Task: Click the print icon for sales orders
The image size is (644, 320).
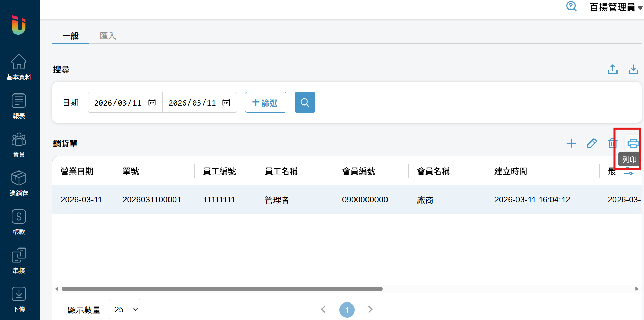Action: pos(633,143)
